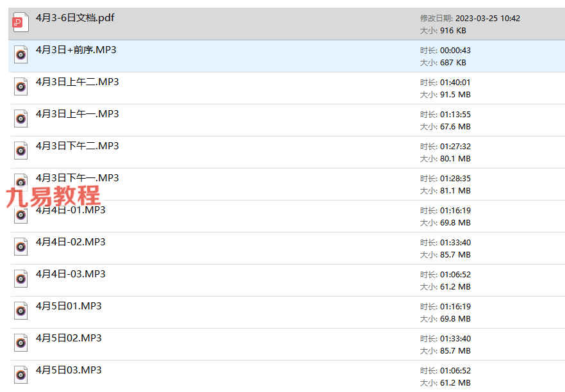Click the audio icon of 4月3日下午二.MP3
This screenshot has width=565, height=392.
[x=20, y=151]
